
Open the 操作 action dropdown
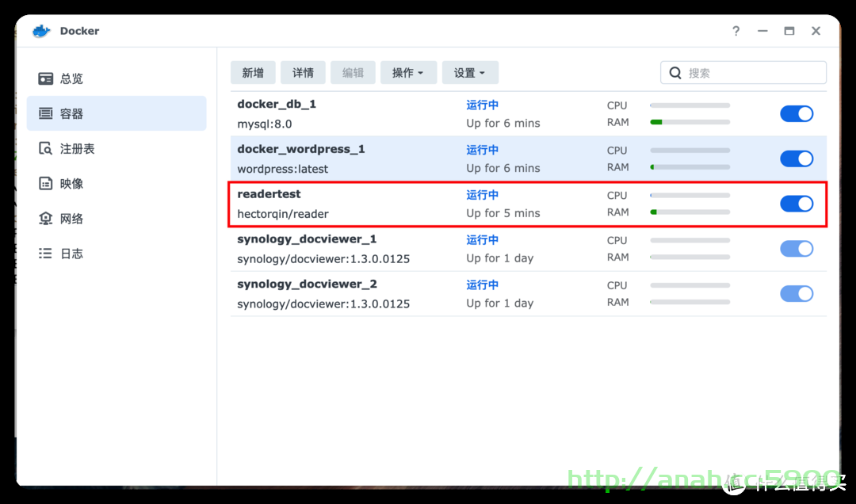pos(408,73)
